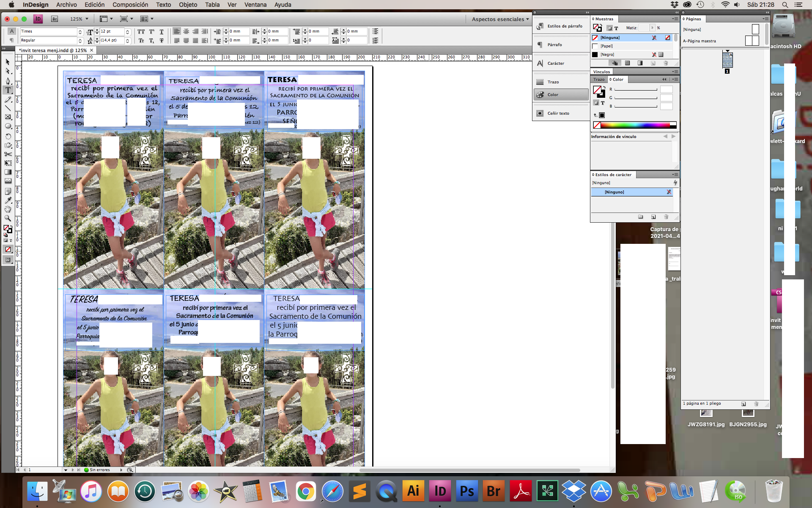Select the Direct Selection tool
This screenshot has height=508, width=812.
point(8,71)
